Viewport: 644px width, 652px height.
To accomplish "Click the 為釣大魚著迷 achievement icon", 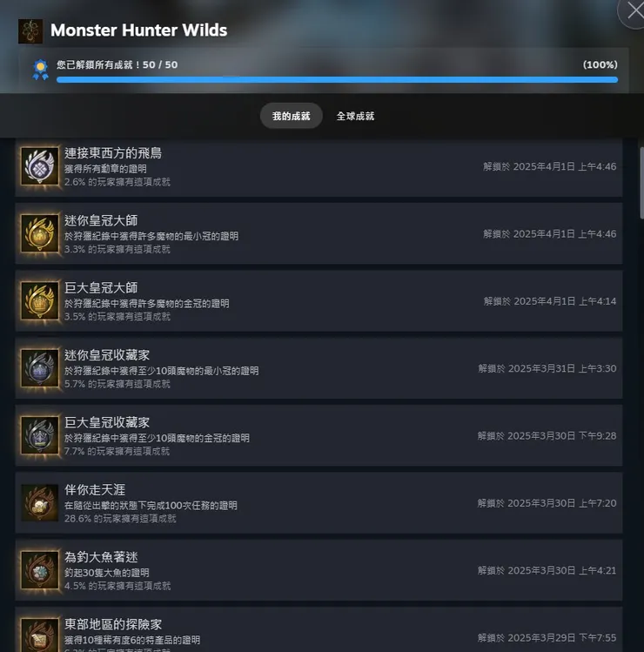I will [40, 570].
